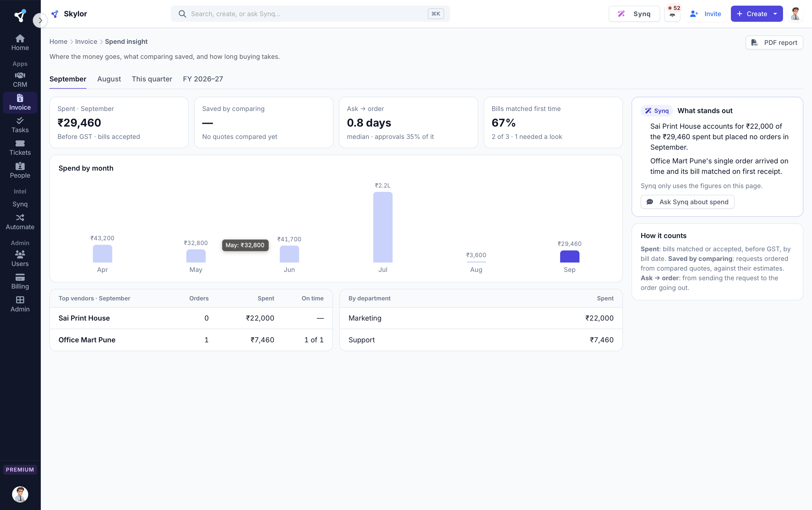Click the 0.8 days Ask→order value
This screenshot has width=812, height=510.
click(369, 123)
